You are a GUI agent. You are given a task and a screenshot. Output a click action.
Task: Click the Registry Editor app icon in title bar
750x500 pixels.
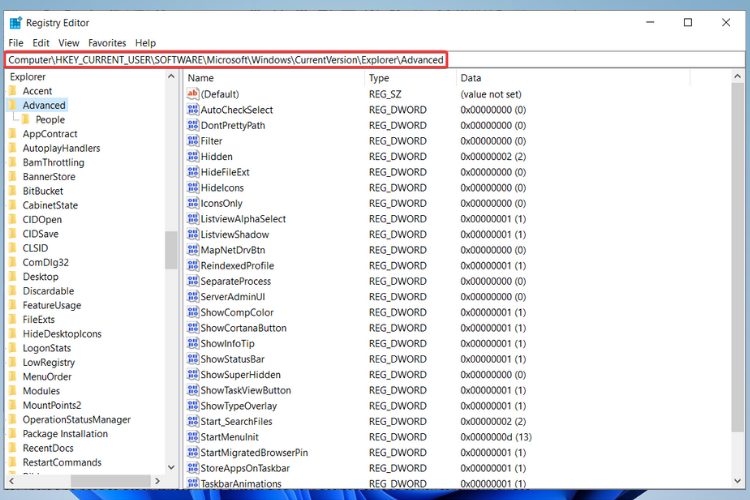point(16,22)
